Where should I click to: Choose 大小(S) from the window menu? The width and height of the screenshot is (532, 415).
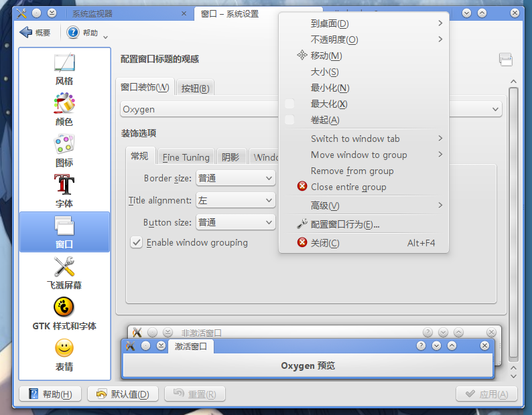point(364,72)
